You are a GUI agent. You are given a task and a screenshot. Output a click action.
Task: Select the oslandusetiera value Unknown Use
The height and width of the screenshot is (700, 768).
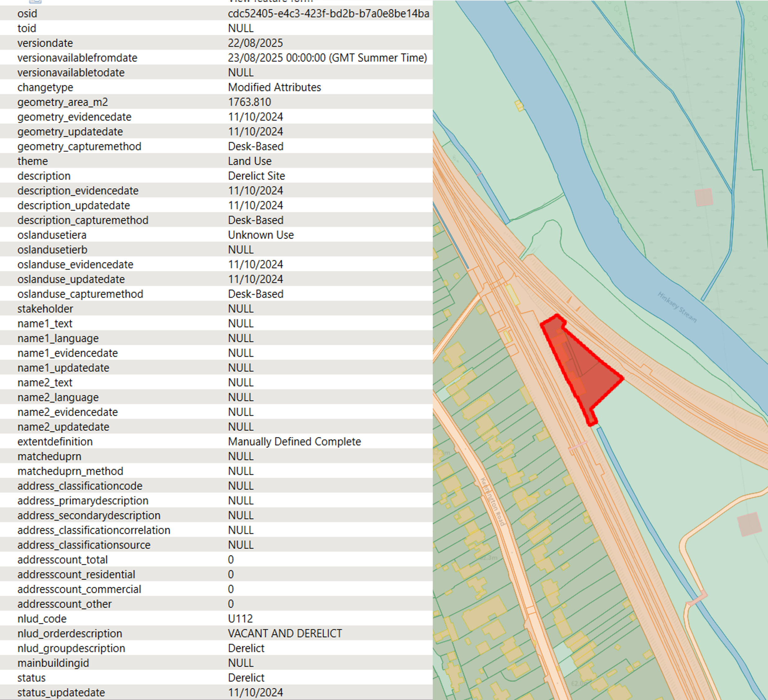point(261,235)
